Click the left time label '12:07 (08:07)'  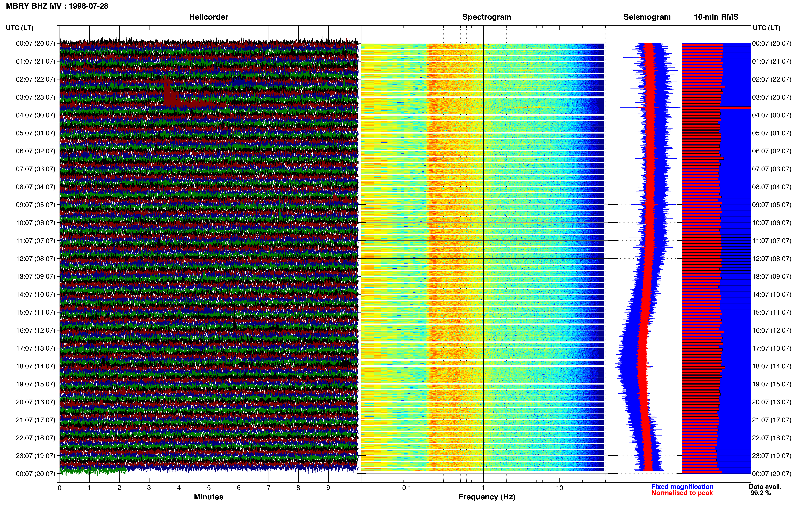click(x=36, y=259)
